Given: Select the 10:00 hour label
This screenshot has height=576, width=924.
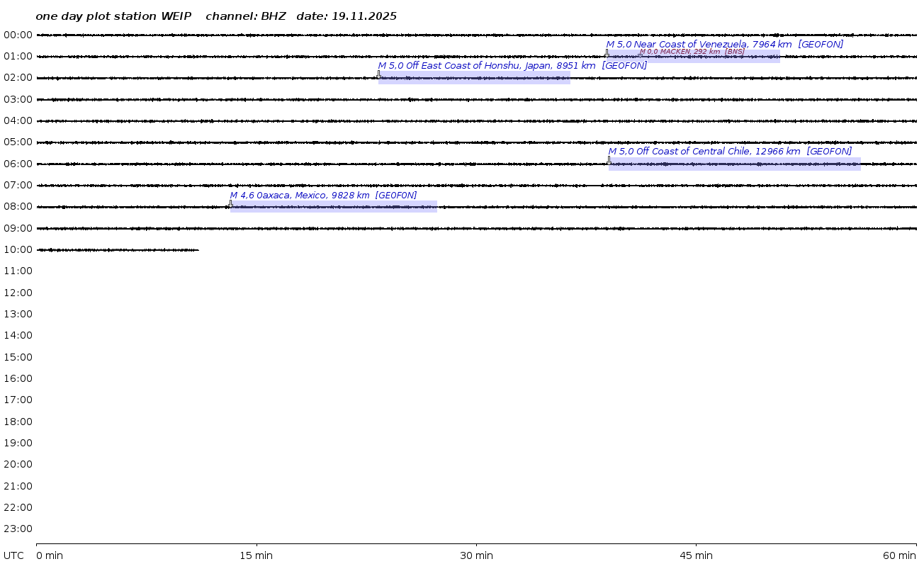Looking at the screenshot, I should pyautogui.click(x=18, y=249).
